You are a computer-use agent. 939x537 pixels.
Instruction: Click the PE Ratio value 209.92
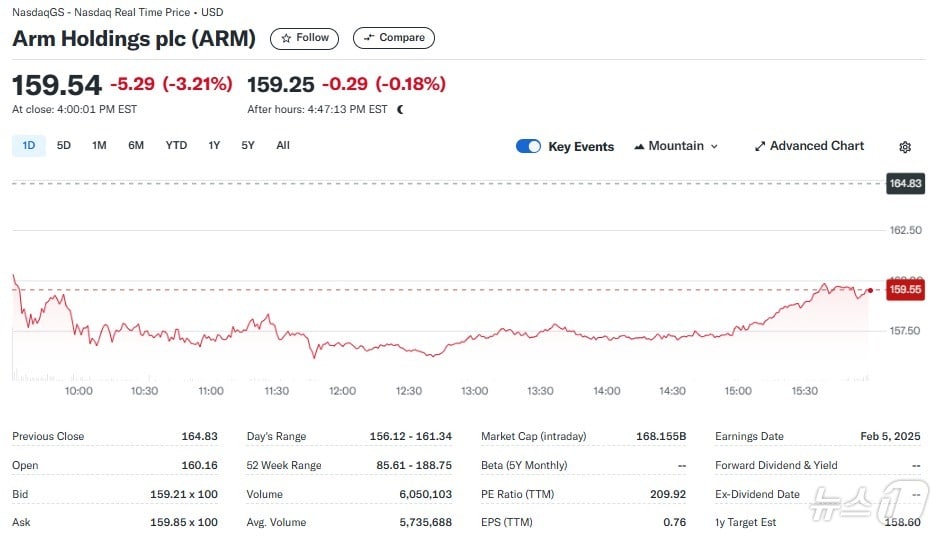(668, 494)
